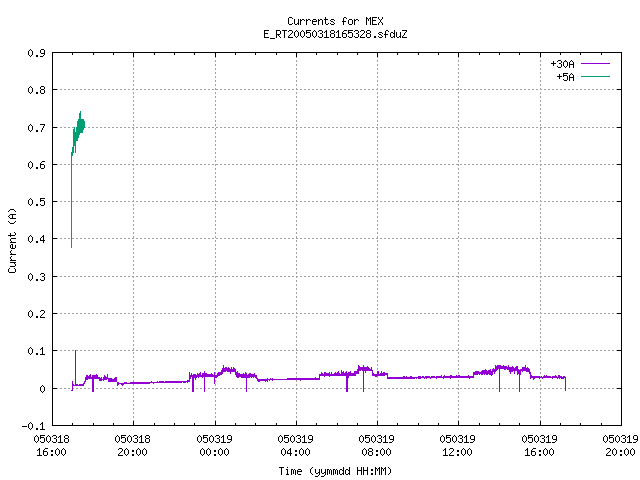
Task: Click the 0.9 y-axis tick label
Action: tap(36, 53)
